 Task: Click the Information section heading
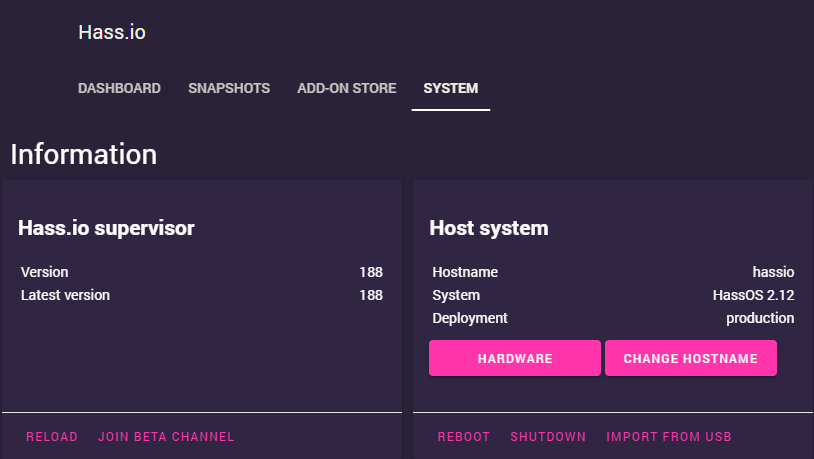point(84,154)
